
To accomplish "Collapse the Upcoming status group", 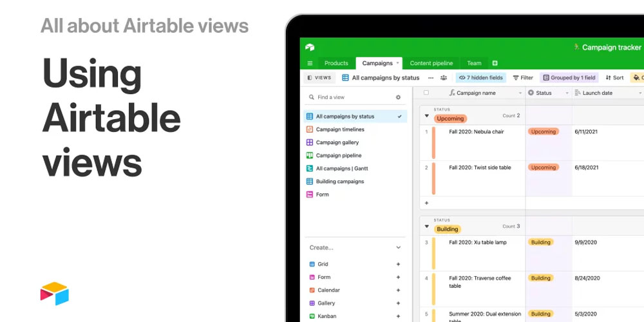I will (x=426, y=116).
